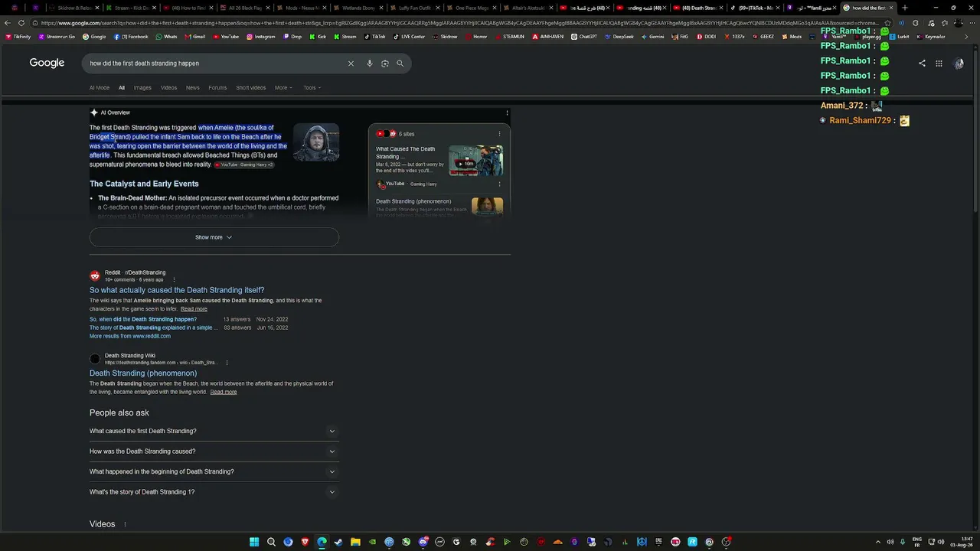Open a new browser tab
980x551 pixels.
coord(904,8)
